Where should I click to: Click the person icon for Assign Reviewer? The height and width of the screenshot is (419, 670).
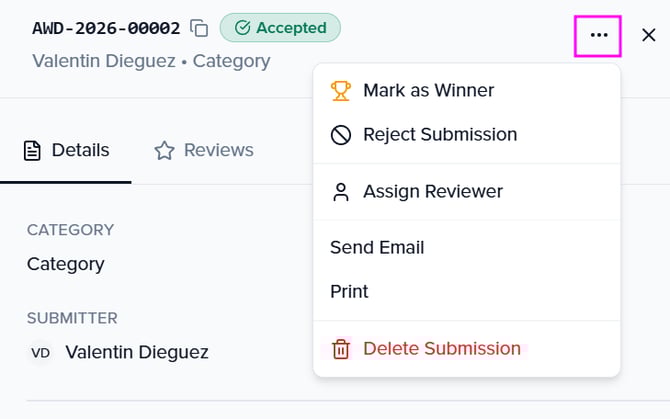click(341, 191)
